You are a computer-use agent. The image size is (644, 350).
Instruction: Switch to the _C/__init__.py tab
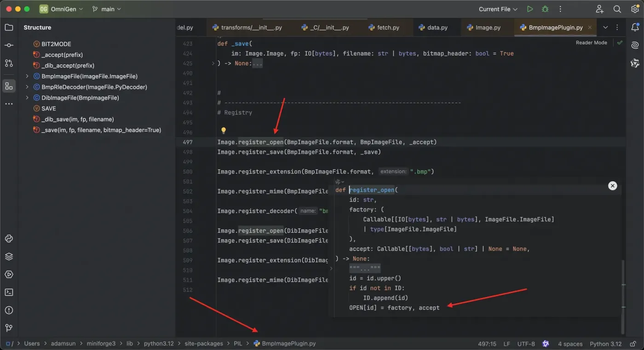tap(325, 28)
